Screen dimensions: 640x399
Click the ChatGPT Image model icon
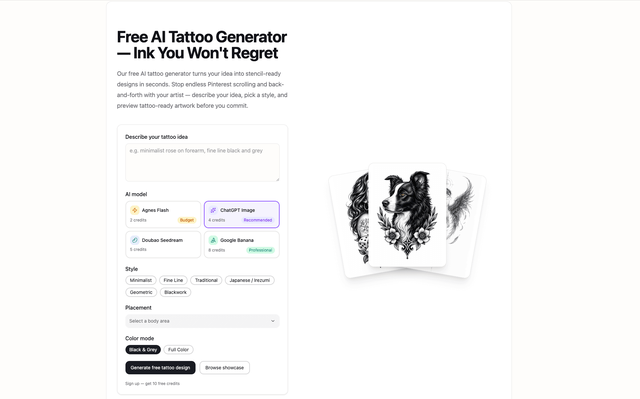tap(213, 210)
